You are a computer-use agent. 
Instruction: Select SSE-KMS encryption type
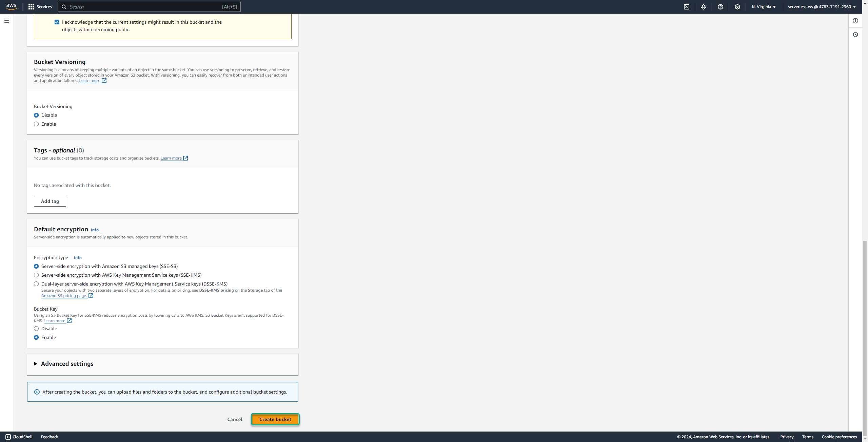click(36, 275)
